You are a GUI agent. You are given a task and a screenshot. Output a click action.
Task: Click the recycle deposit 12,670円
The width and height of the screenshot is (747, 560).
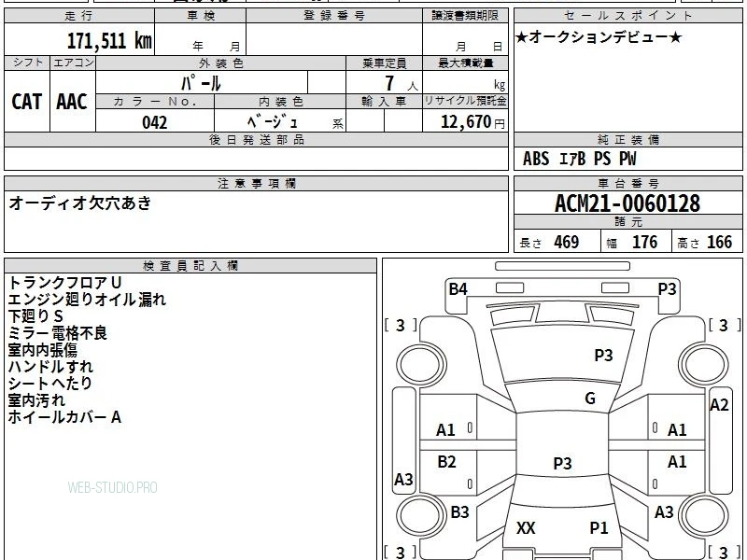point(472,122)
